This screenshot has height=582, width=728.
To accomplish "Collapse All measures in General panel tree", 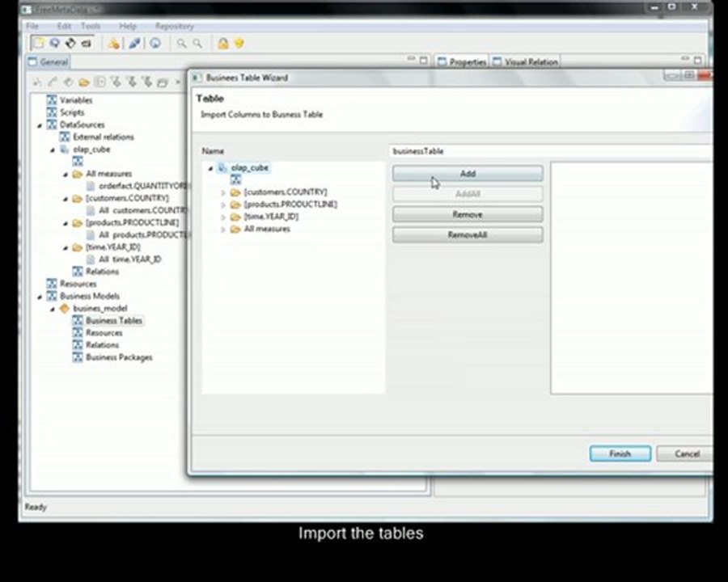I will 66,174.
